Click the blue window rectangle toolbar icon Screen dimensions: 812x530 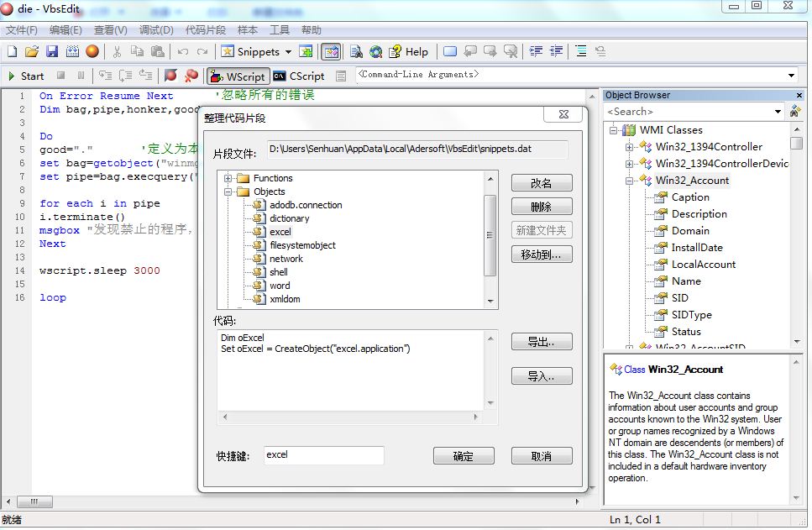(450, 51)
